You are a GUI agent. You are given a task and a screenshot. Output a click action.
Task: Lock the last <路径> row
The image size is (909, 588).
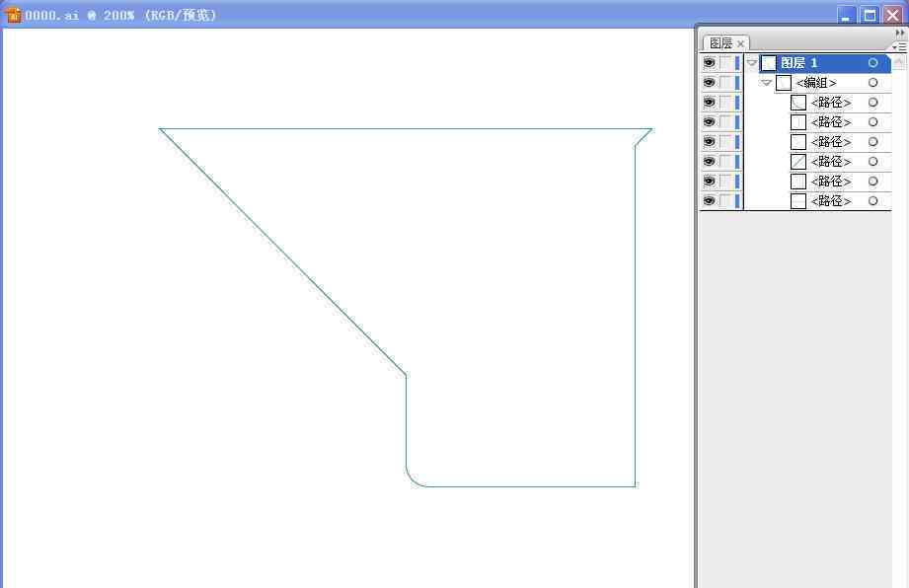725,200
